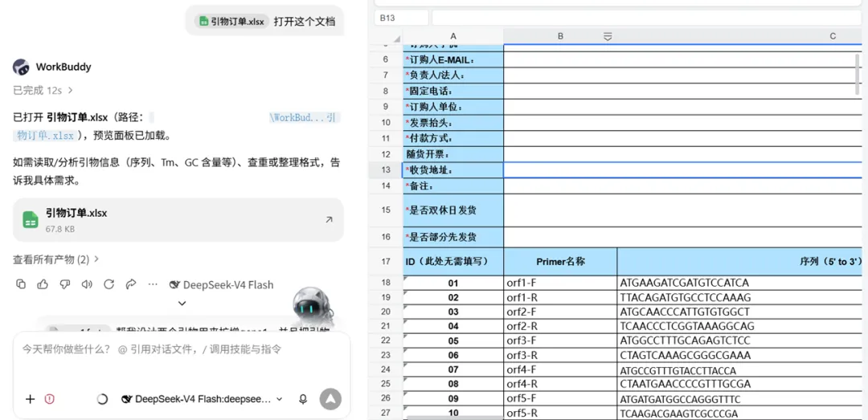Select cell orf2-R
Viewport: 868px width, 420px height.
point(560,327)
